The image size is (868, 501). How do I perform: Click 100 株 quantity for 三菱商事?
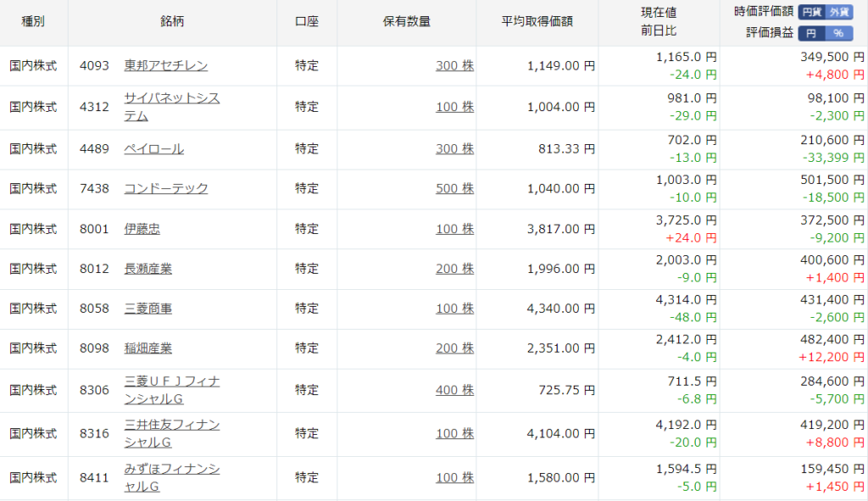tap(455, 309)
